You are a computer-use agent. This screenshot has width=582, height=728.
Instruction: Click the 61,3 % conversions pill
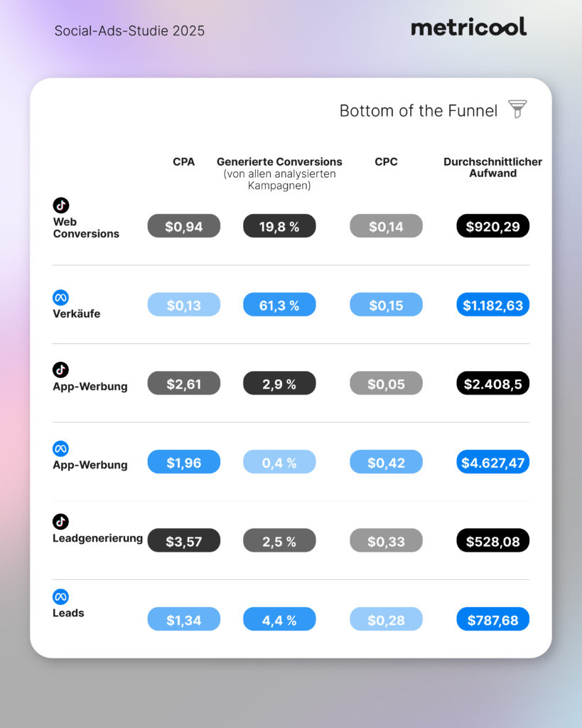coord(279,305)
